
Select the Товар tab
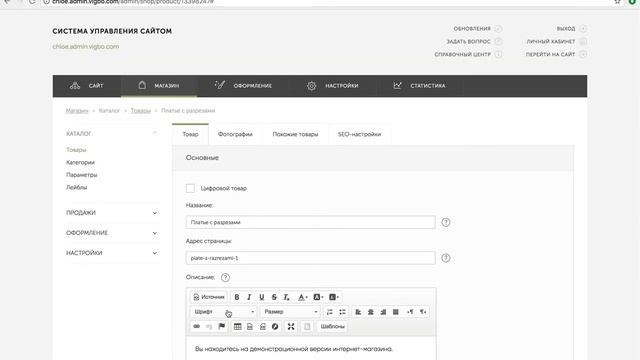click(x=190, y=134)
